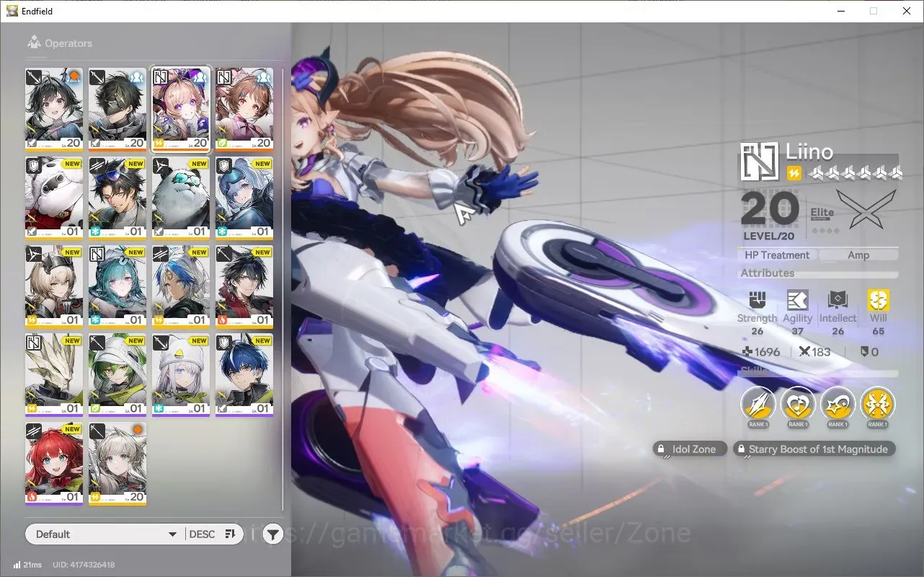Select the selected Liino operator card
This screenshot has width=924, height=577.
click(x=181, y=109)
